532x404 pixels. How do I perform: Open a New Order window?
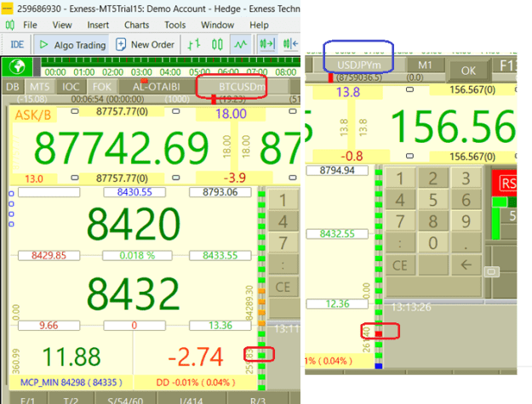tap(145, 44)
